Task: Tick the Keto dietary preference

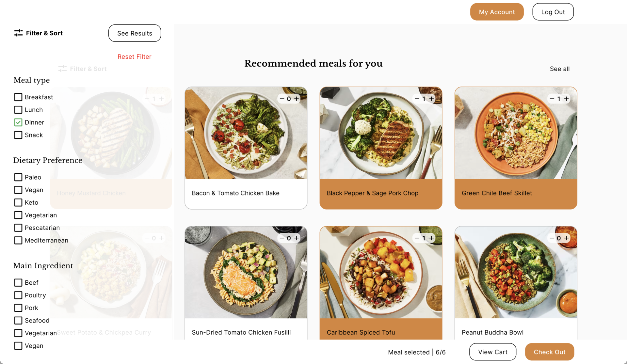Action: click(18, 202)
